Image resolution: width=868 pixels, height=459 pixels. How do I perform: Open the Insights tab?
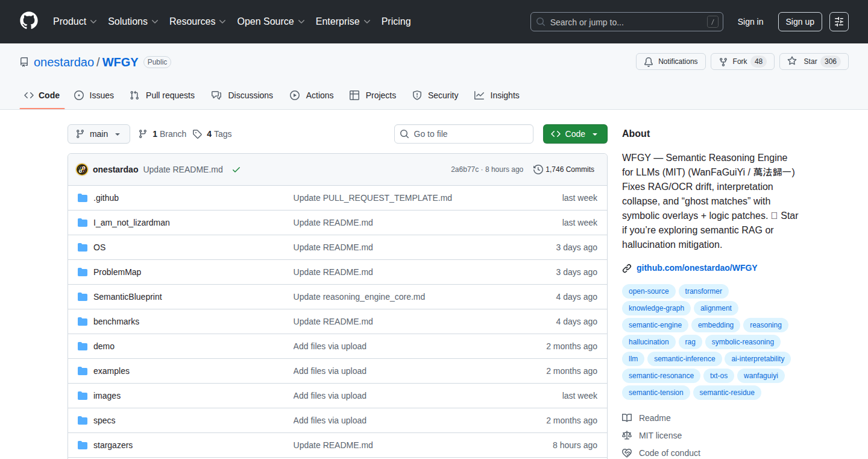click(497, 95)
